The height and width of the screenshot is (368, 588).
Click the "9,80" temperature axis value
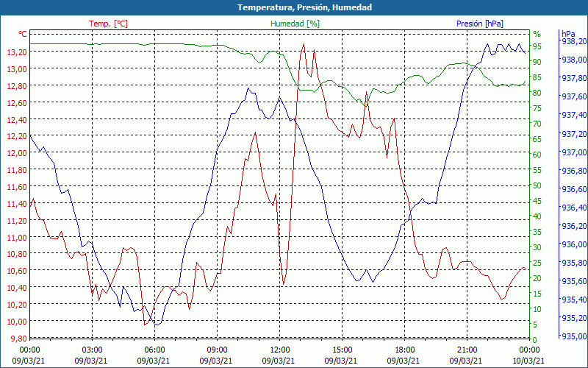click(19, 338)
